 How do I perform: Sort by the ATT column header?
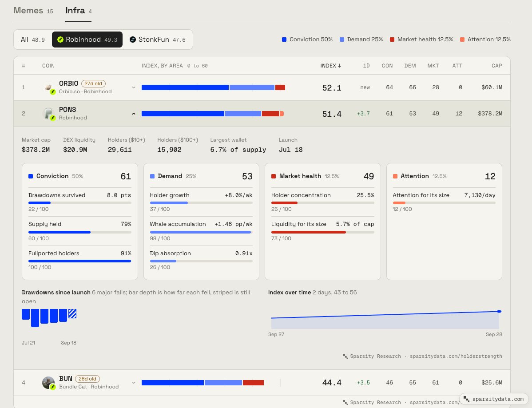(x=457, y=66)
